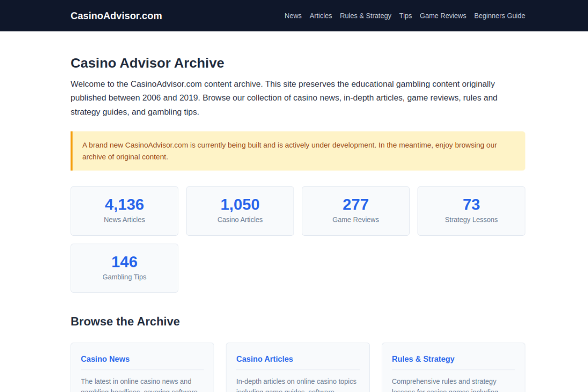Choose the 73 Strategy Lessons stat card
This screenshot has width=588, height=392.
point(471,211)
